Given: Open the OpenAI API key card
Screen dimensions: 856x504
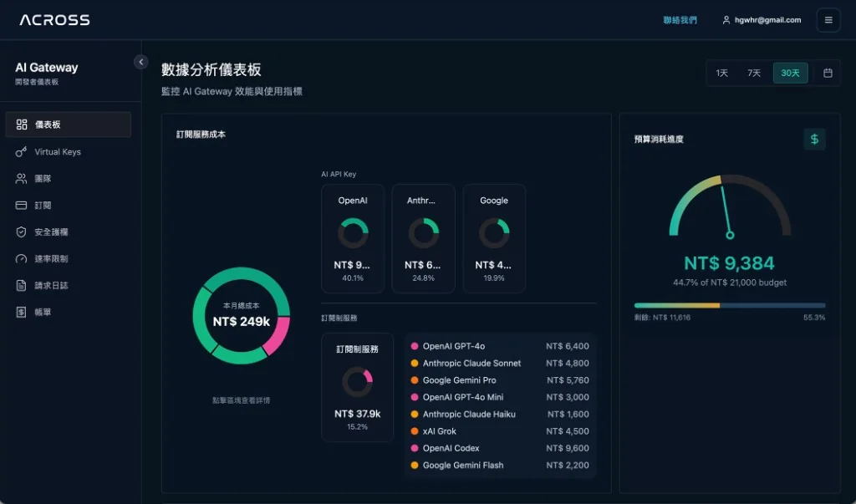Looking at the screenshot, I should click(x=353, y=238).
